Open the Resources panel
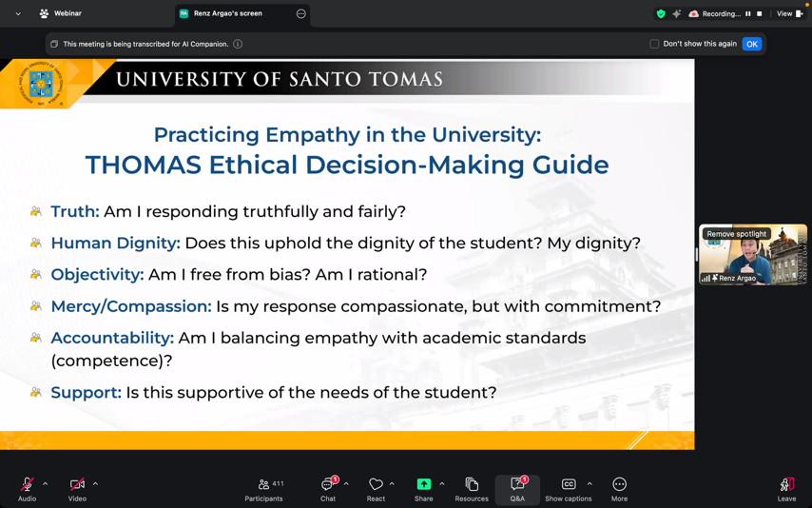Image resolution: width=812 pixels, height=508 pixels. point(472,485)
